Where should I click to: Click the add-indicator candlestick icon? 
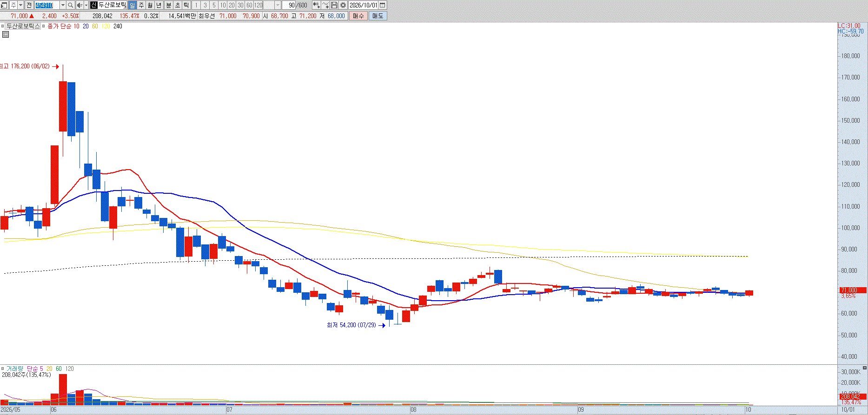(x=317, y=5)
